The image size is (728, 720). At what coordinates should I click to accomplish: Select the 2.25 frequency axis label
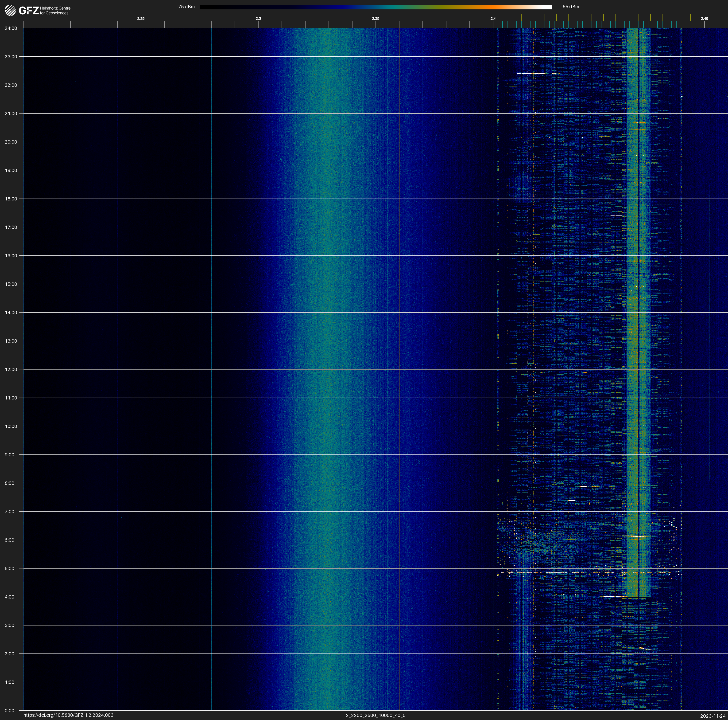(140, 19)
